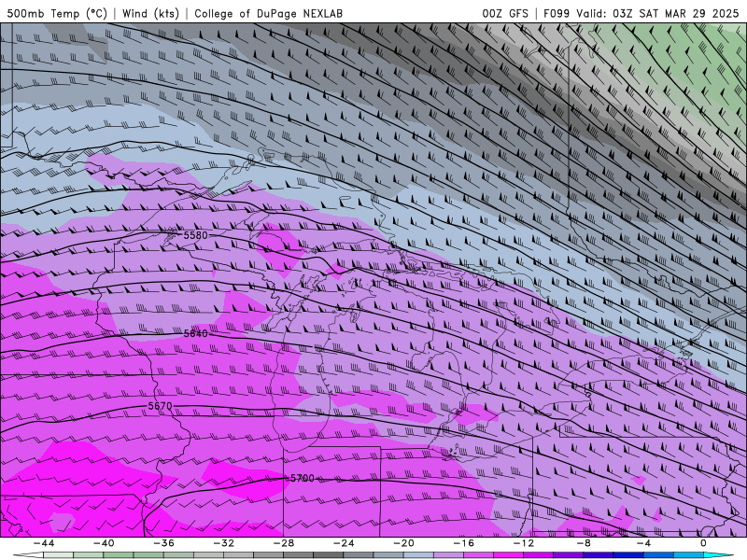Image resolution: width=747 pixels, height=560 pixels.
Task: Click the -8 colorbar scale label
Action: 585,543
